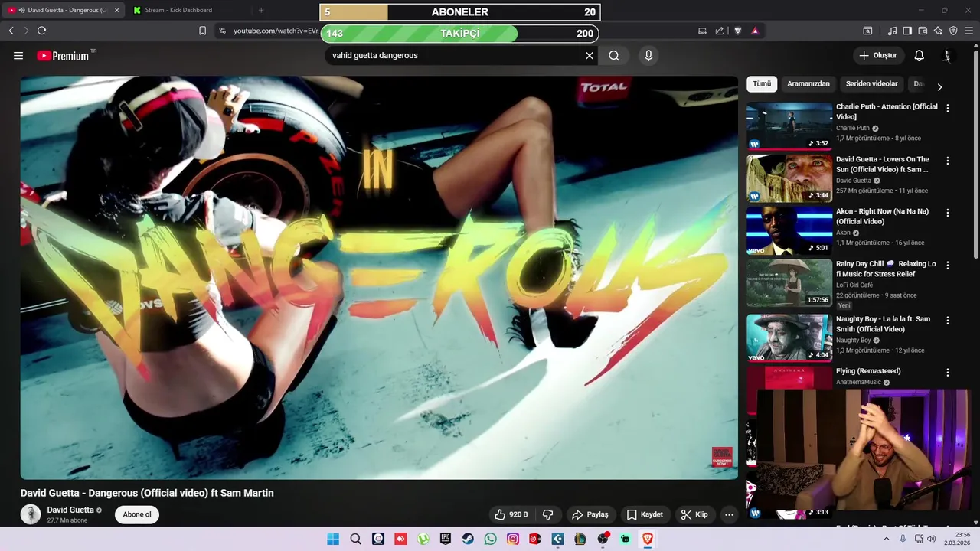This screenshot has width=980, height=551.
Task: Open options for Naughty Boy La la la
Action: (948, 321)
